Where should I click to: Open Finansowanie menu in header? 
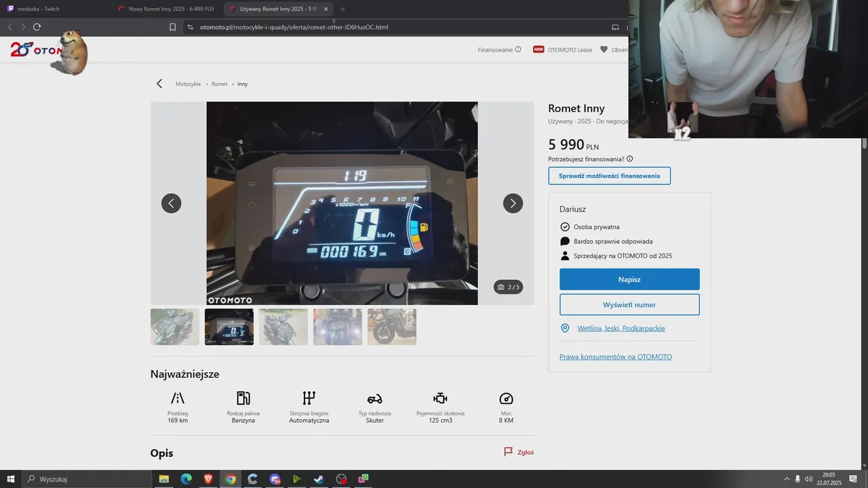tap(499, 49)
